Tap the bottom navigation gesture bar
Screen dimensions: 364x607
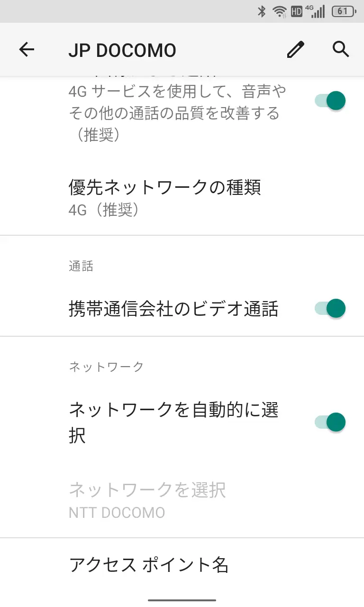click(x=182, y=600)
